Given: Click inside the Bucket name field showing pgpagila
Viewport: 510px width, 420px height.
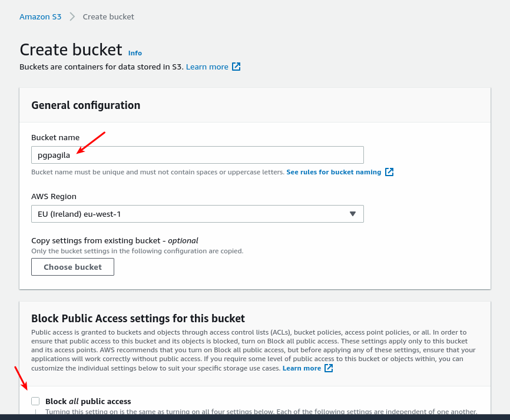Looking at the screenshot, I should (197, 155).
